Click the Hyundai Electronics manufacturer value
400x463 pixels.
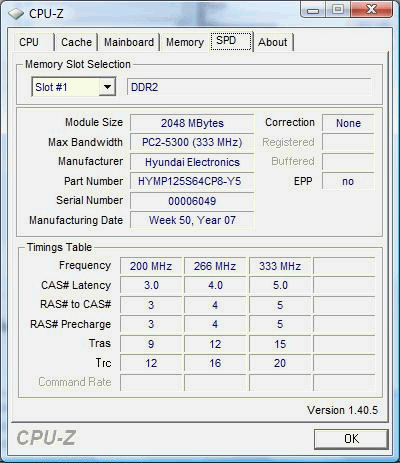click(x=192, y=162)
